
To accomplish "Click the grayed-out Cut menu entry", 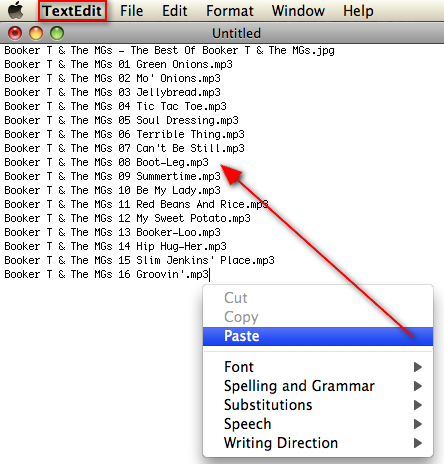I will [318, 298].
